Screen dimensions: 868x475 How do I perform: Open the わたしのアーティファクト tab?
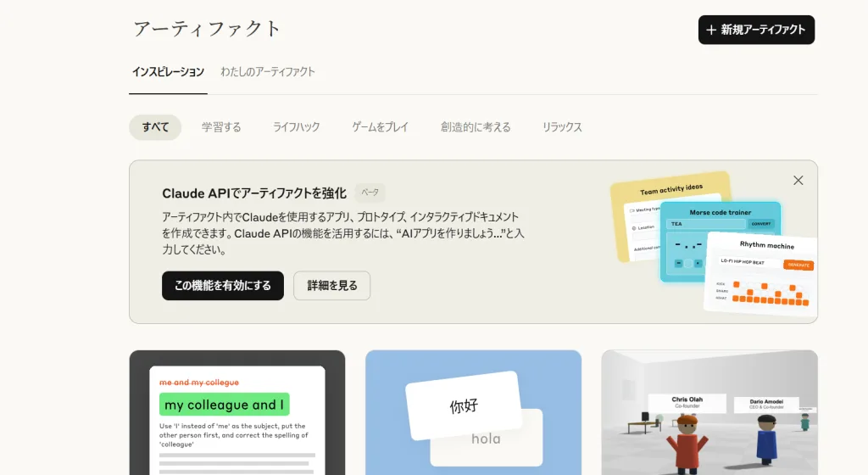(268, 72)
